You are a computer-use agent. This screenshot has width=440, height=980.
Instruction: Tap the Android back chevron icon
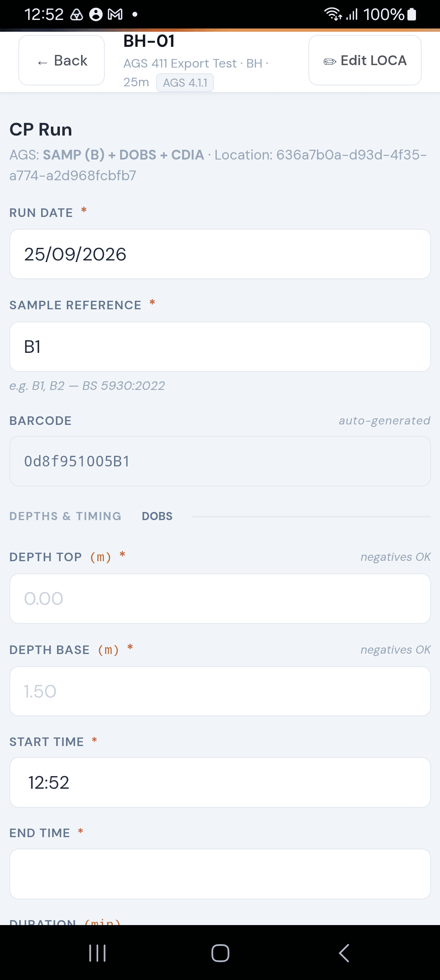(x=344, y=953)
